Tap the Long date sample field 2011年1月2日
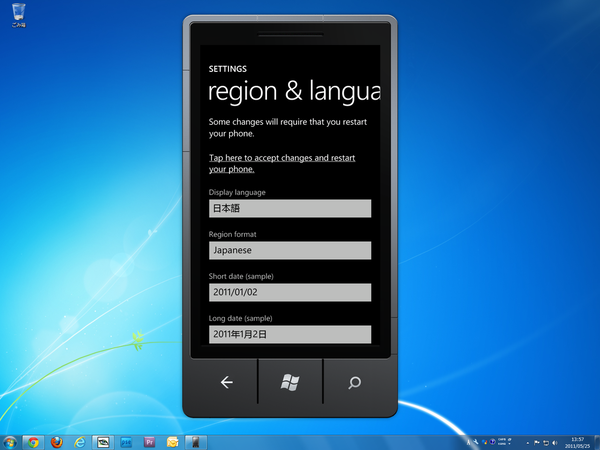 290,334
